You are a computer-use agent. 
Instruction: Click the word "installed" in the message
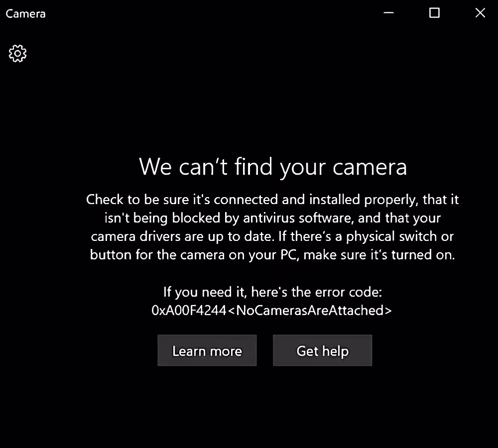(x=335, y=200)
